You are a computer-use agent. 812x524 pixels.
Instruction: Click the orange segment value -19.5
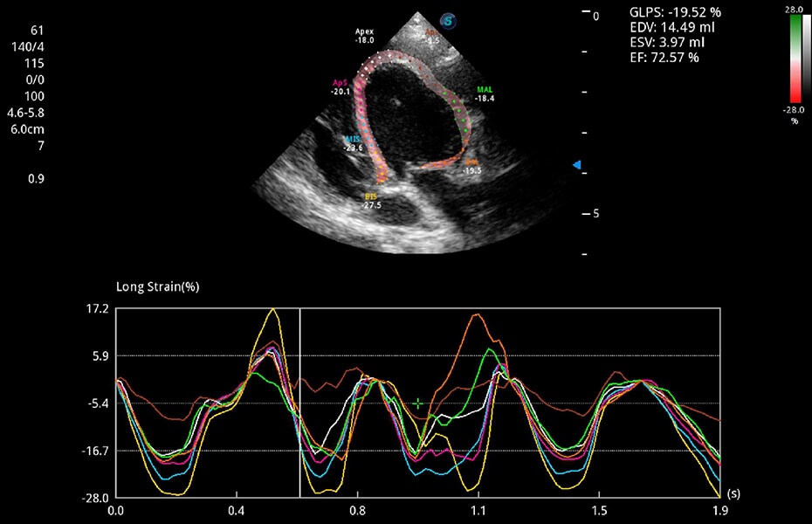472,170
